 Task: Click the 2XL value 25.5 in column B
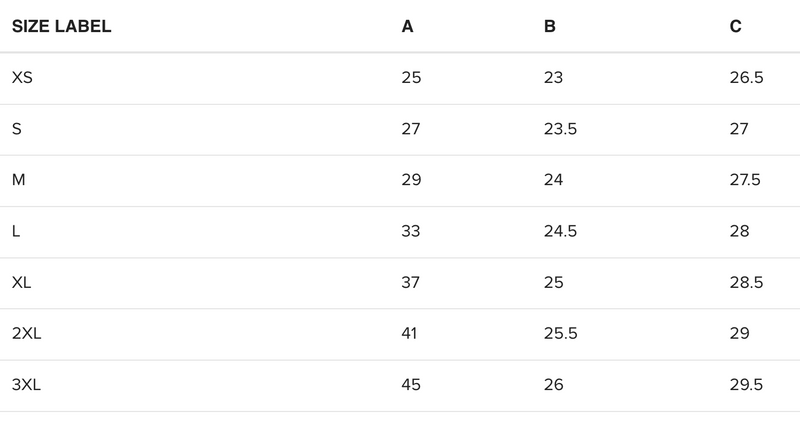561,334
